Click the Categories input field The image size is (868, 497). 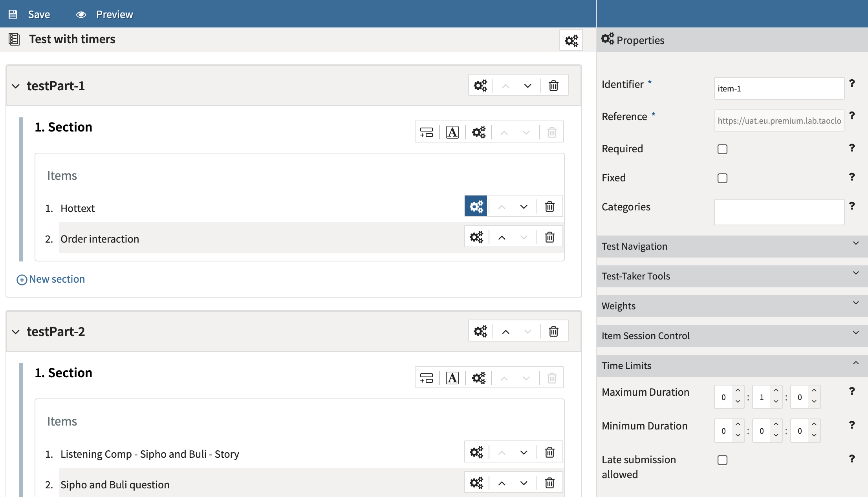tap(779, 212)
